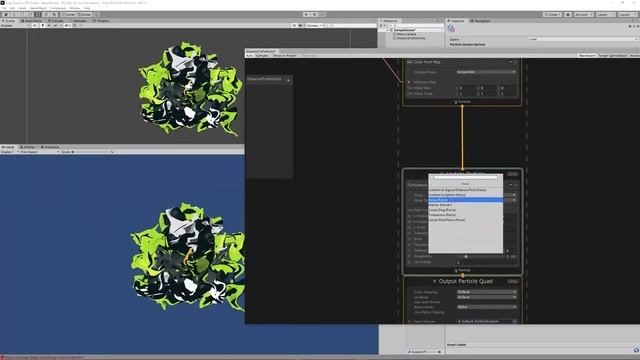Open the cloud services icon

point(568,15)
